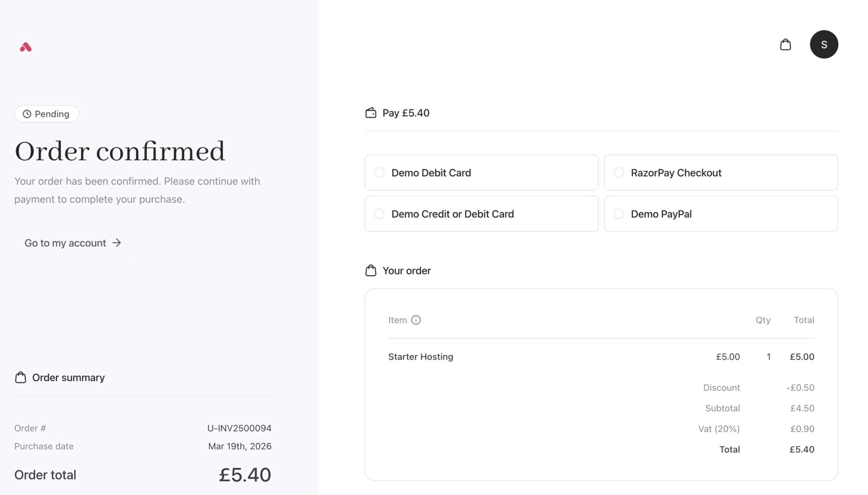Click the Starter Hosting quantity 1
868x495 pixels.
(x=768, y=357)
